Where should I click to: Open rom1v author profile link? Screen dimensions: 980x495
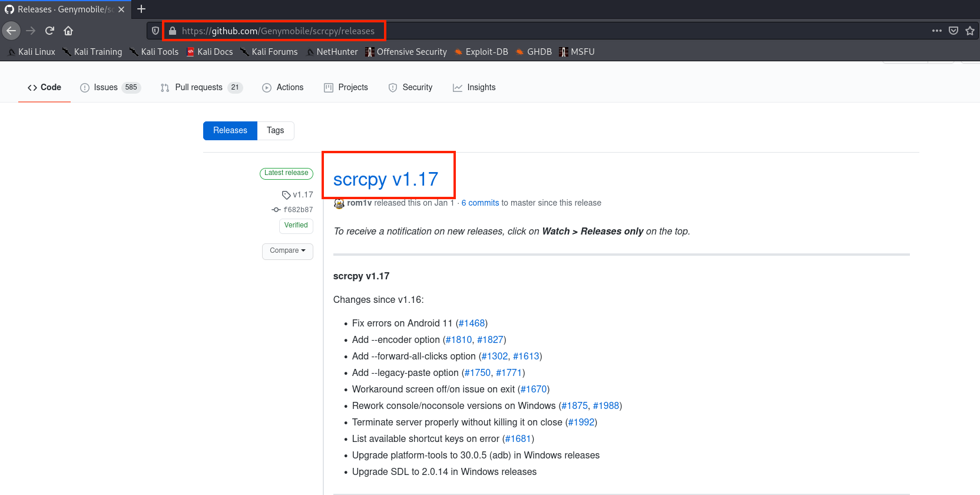[359, 203]
